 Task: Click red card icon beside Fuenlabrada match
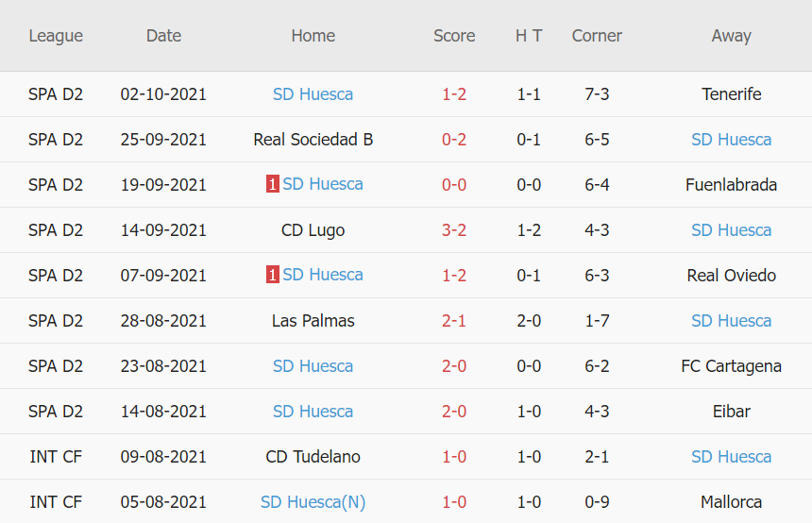(x=272, y=185)
